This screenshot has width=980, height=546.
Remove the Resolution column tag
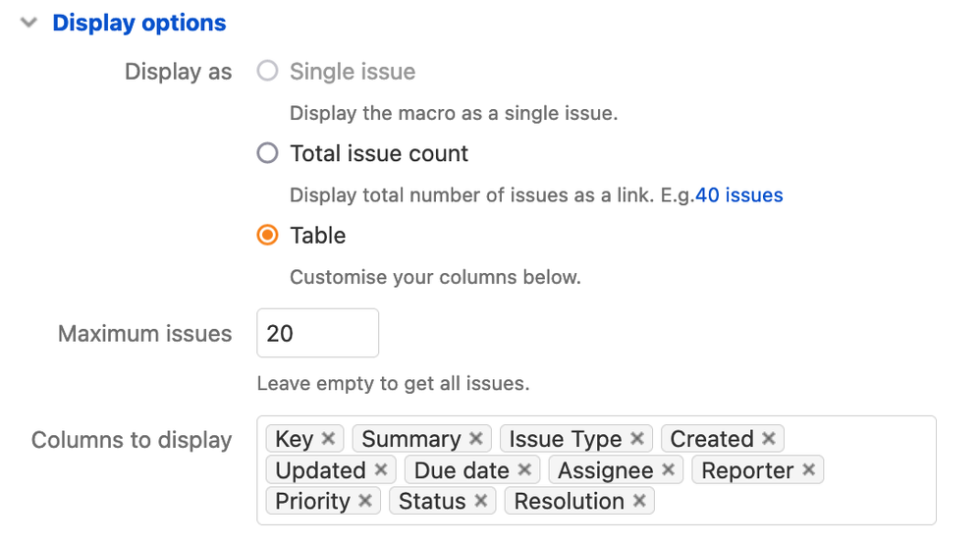coord(639,501)
